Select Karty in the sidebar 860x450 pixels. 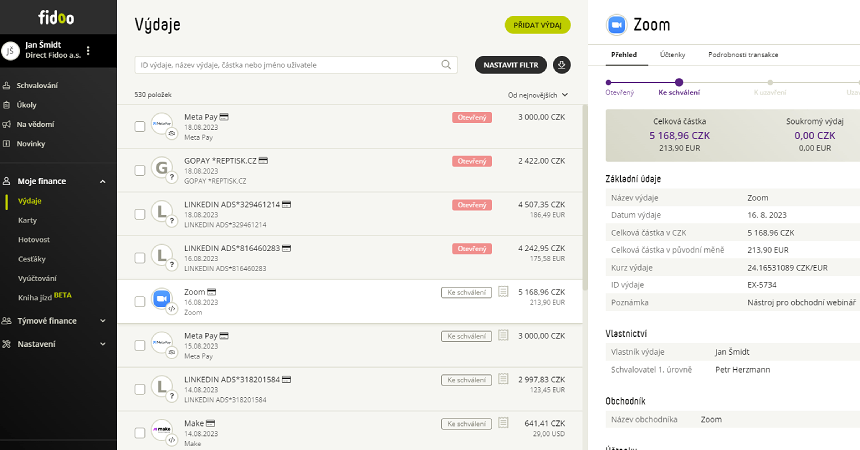(x=27, y=221)
